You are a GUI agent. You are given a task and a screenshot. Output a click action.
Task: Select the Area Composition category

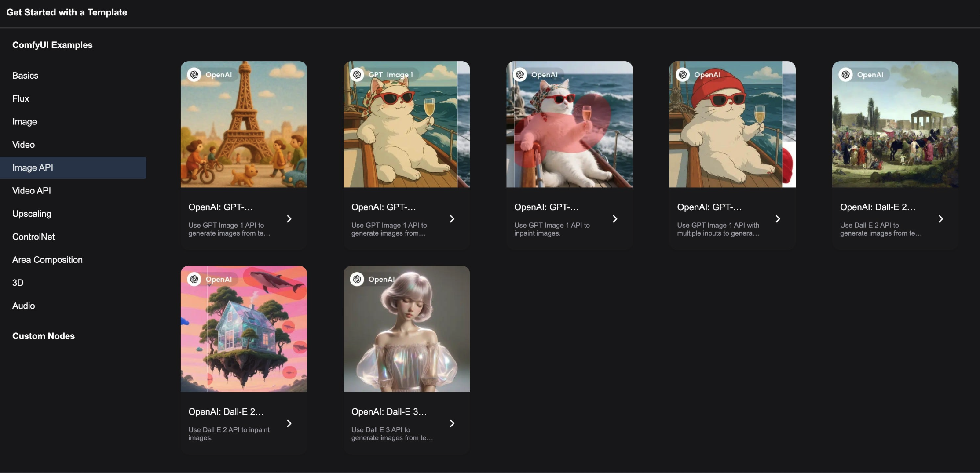[73, 260]
